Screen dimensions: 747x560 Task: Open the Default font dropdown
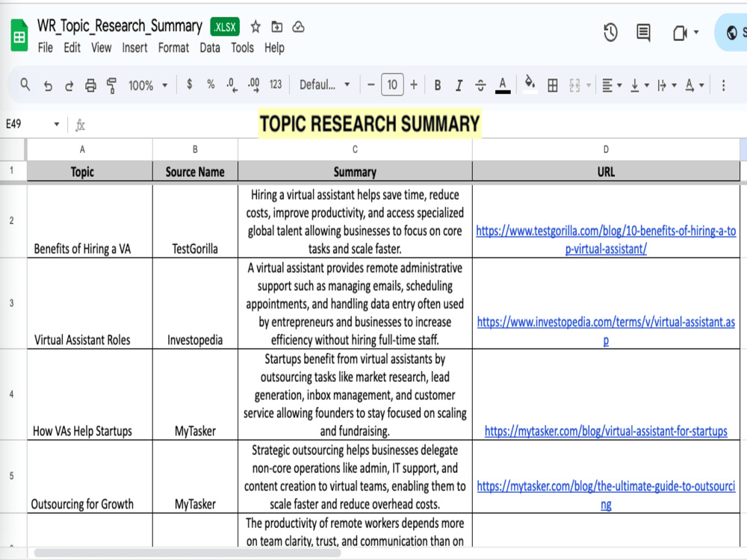click(x=324, y=85)
